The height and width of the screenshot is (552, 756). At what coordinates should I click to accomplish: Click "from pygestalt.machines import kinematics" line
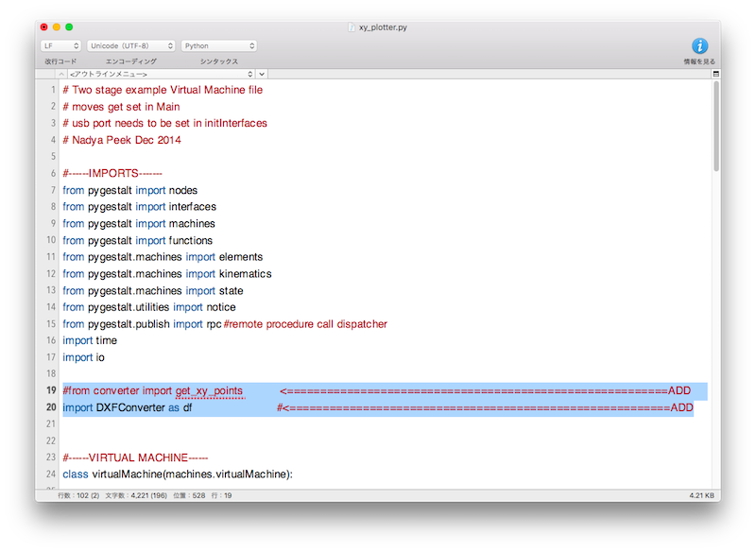tap(167, 273)
